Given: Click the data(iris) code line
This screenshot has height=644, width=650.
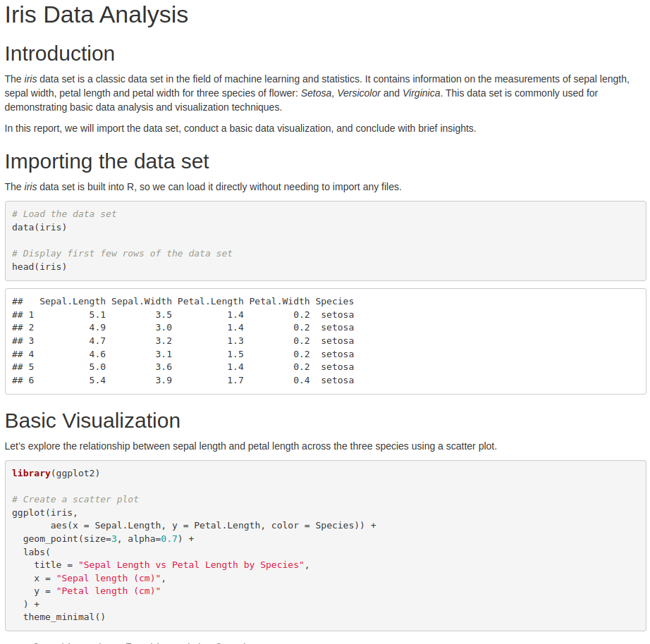Looking at the screenshot, I should [39, 228].
